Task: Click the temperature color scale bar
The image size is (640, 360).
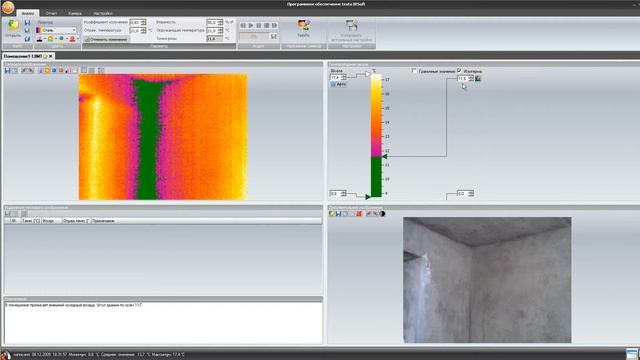Action: pos(376,136)
